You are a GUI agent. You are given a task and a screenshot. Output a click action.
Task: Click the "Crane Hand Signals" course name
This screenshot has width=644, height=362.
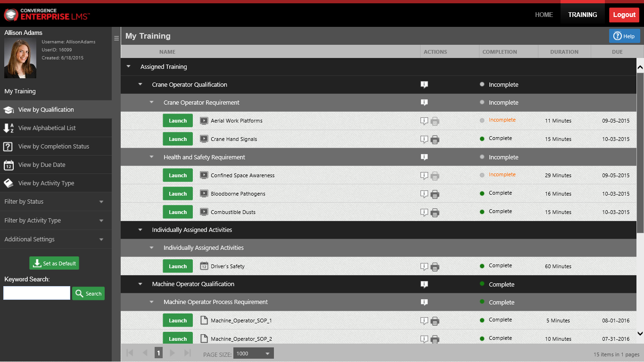click(x=234, y=139)
